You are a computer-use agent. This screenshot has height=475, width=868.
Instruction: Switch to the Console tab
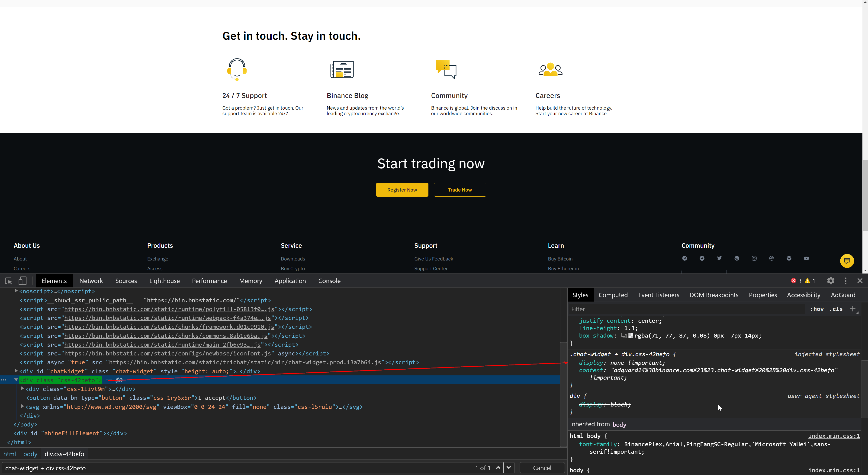[x=329, y=281]
